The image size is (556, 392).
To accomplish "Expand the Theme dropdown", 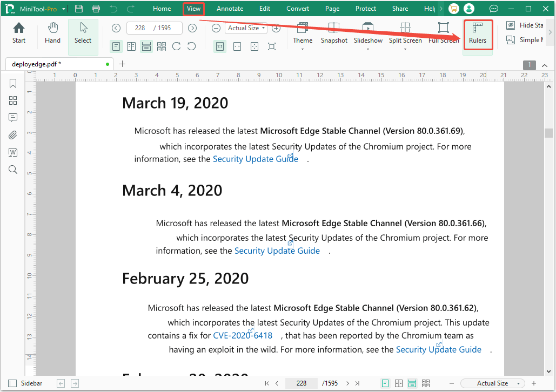I will (303, 49).
